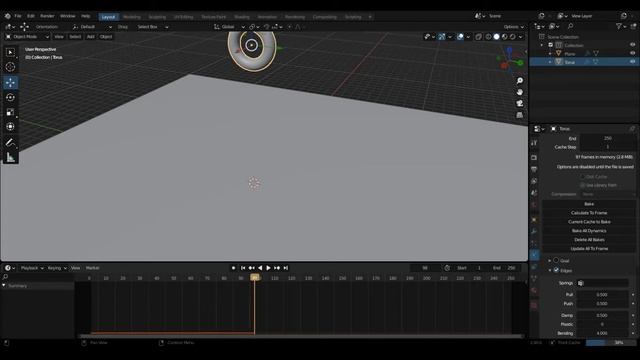640x360 pixels.
Task: Collapse the Collection tree in the outliner
Action: [542, 45]
